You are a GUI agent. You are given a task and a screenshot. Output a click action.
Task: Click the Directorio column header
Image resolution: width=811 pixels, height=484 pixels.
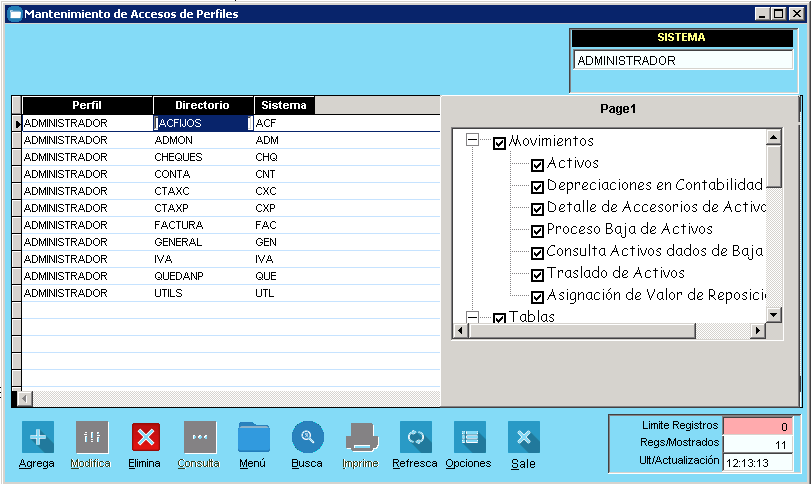[x=202, y=105]
